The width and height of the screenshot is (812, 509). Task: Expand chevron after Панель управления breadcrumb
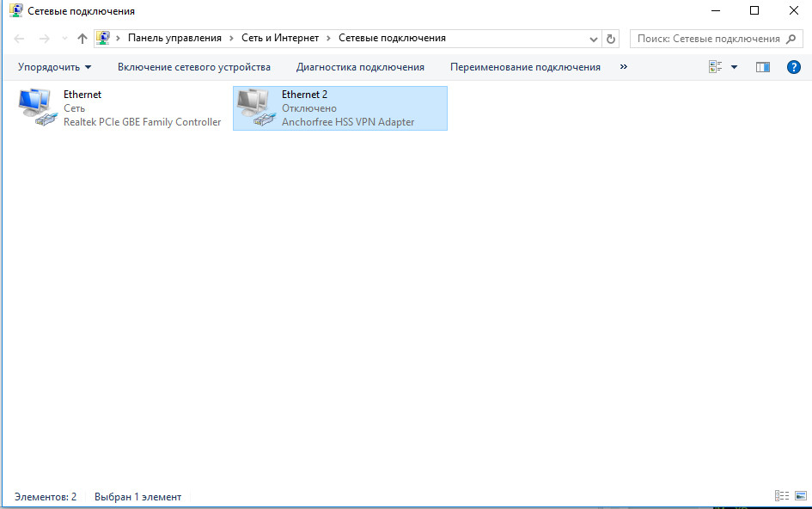click(x=231, y=39)
